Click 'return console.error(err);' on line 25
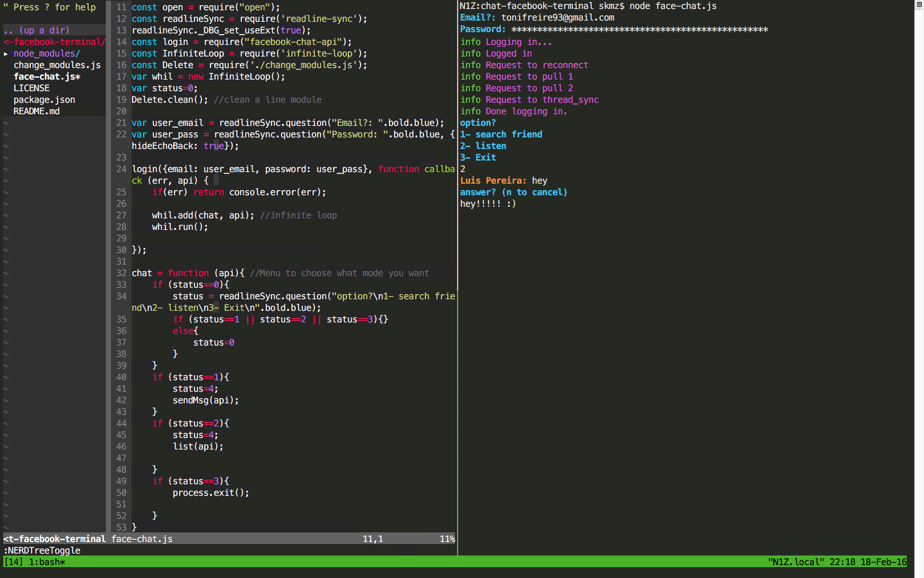This screenshot has width=924, height=578. click(260, 192)
